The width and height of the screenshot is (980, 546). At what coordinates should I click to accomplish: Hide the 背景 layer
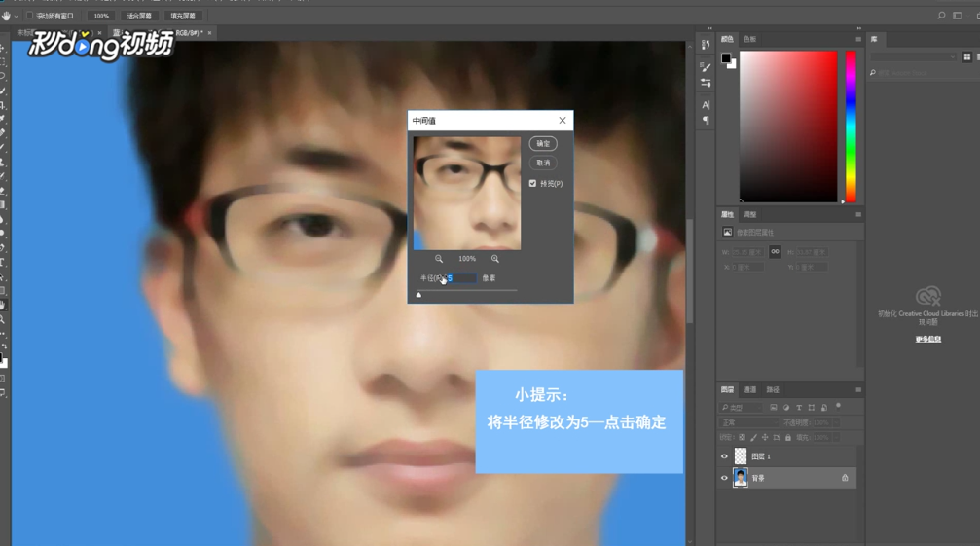[x=724, y=479]
